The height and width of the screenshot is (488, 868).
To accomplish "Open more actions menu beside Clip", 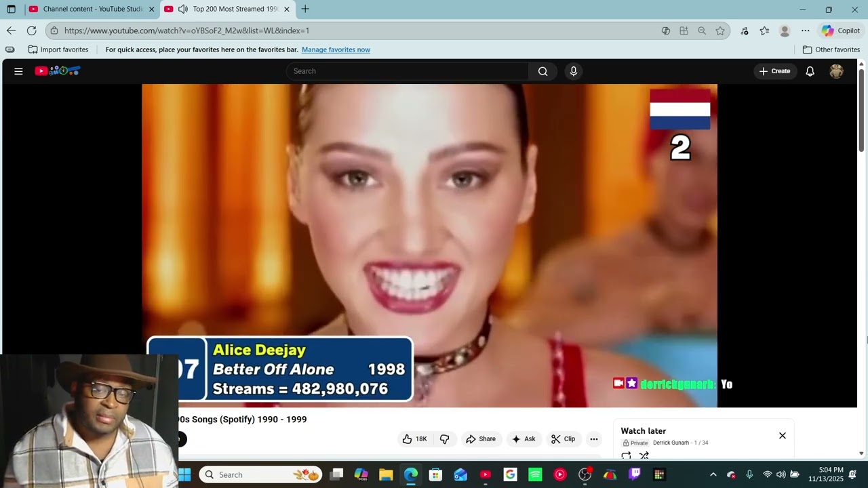I will (x=594, y=439).
